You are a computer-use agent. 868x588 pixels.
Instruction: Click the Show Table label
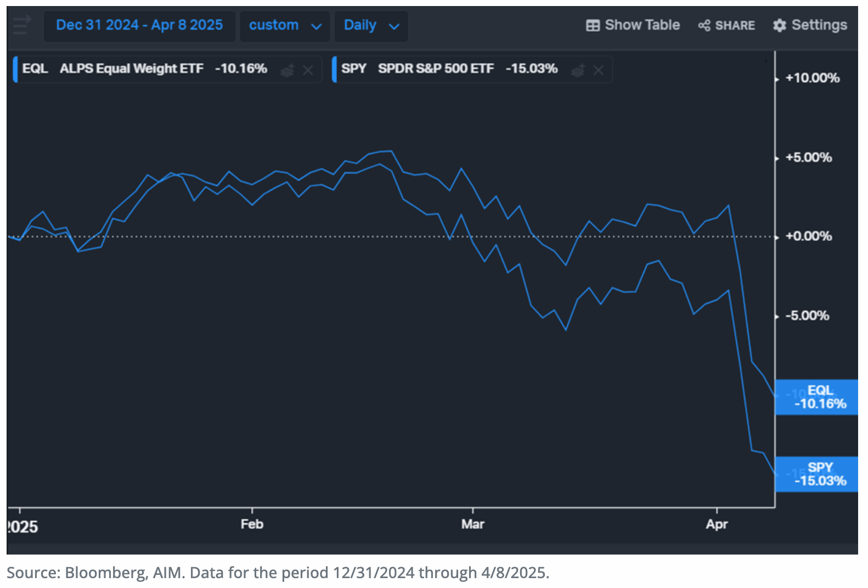point(642,25)
